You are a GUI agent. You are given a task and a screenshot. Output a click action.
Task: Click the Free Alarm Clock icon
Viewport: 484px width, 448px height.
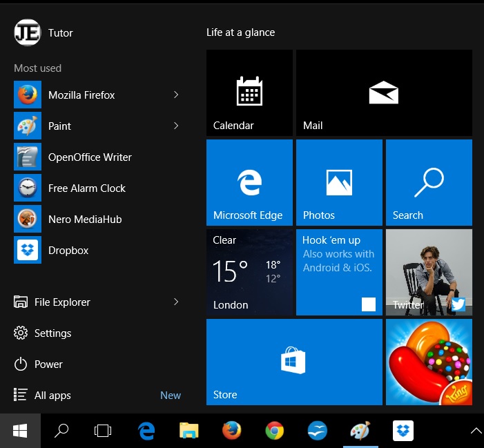[28, 188]
